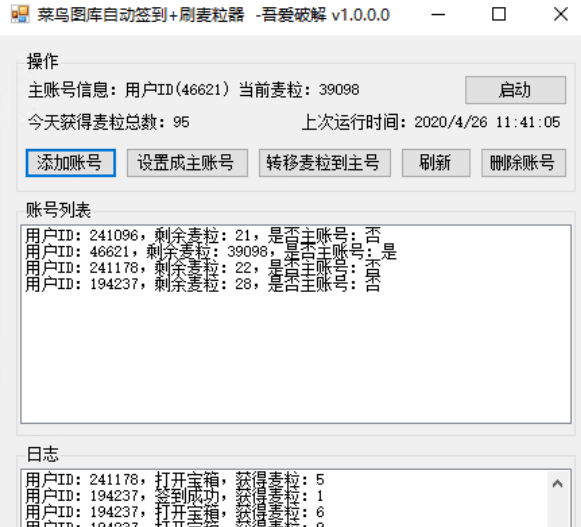Click 设置成主账号 button
The width and height of the screenshot is (581, 527).
tap(187, 163)
